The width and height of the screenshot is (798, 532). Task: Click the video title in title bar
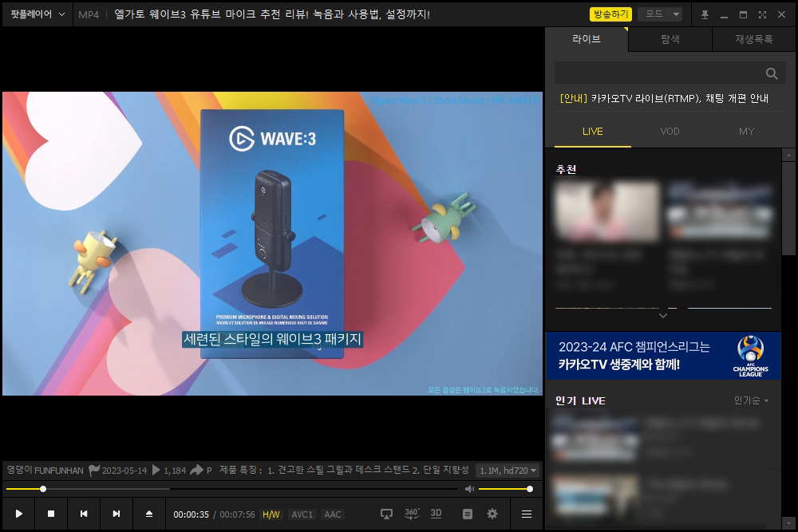(272, 14)
